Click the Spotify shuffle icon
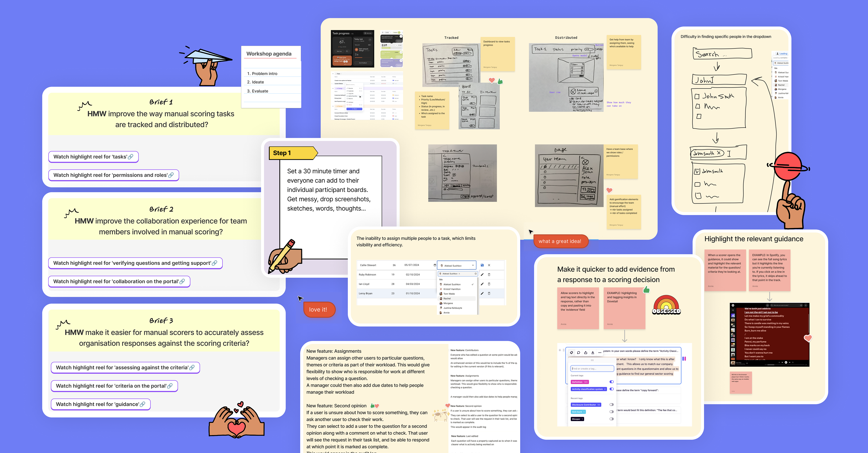Screen dimensions: 868x453 point(779,362)
